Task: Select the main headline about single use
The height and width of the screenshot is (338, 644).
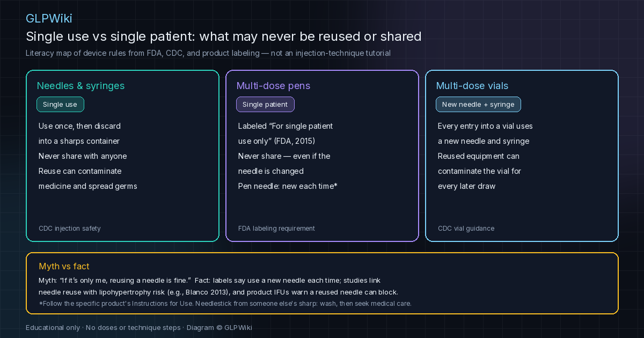Action: coord(223,36)
